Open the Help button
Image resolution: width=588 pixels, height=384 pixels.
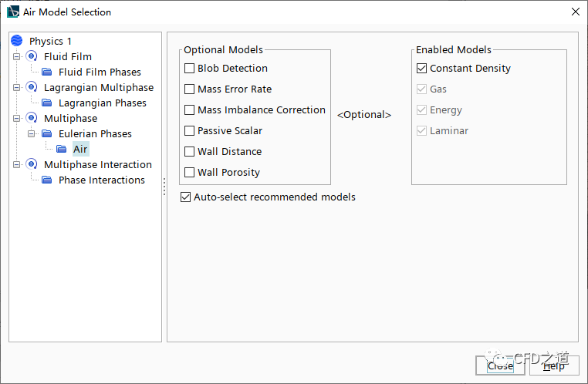tap(553, 366)
